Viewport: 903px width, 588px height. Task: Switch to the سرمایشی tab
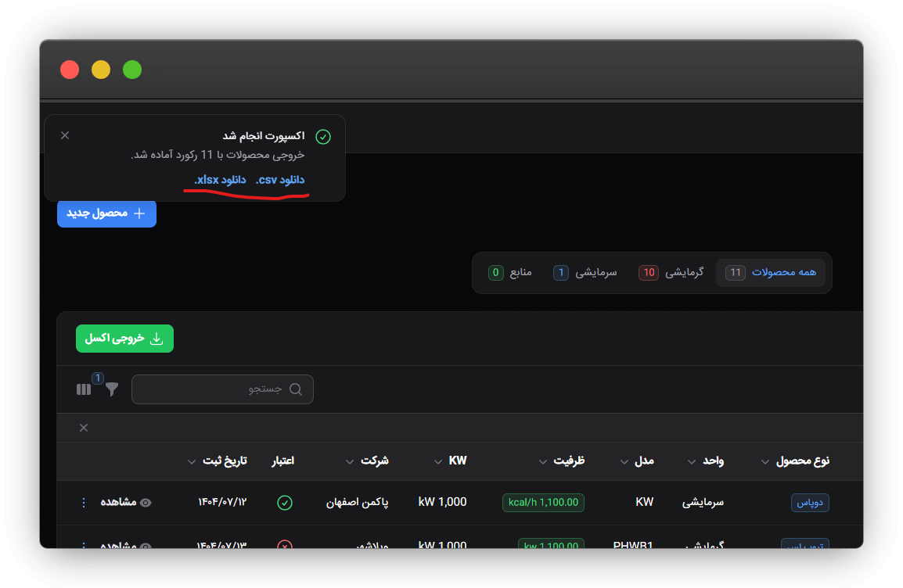pos(585,273)
